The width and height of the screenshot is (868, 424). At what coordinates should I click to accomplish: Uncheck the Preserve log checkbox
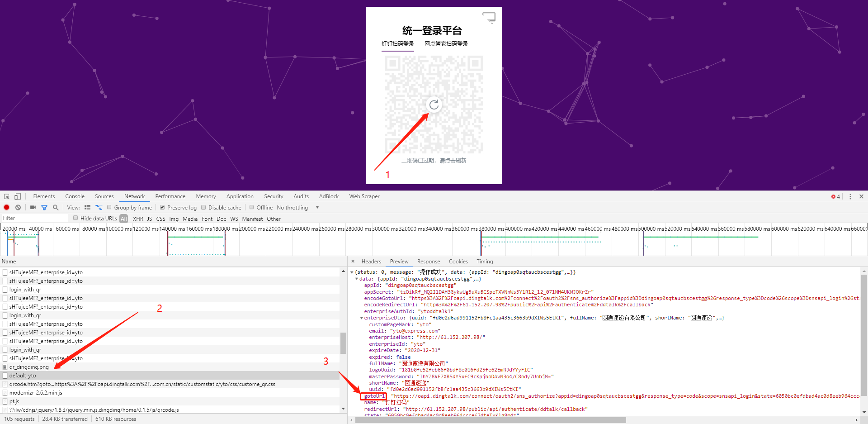tap(162, 207)
